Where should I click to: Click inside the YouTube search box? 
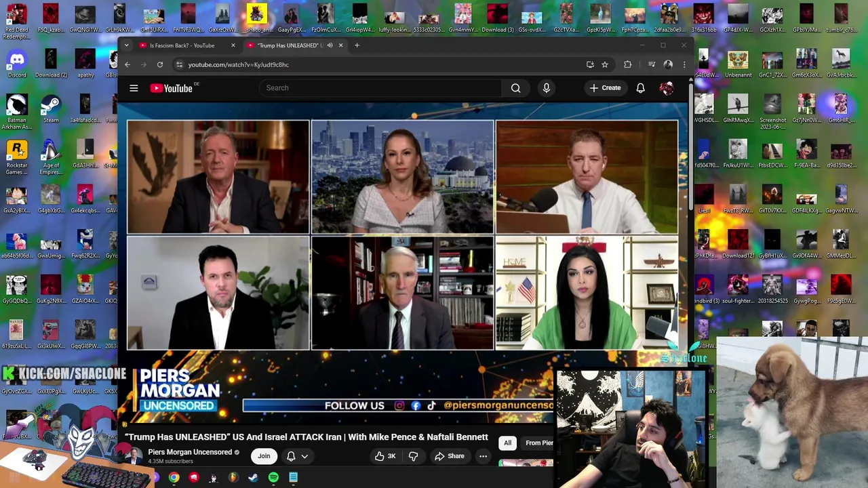coord(380,88)
